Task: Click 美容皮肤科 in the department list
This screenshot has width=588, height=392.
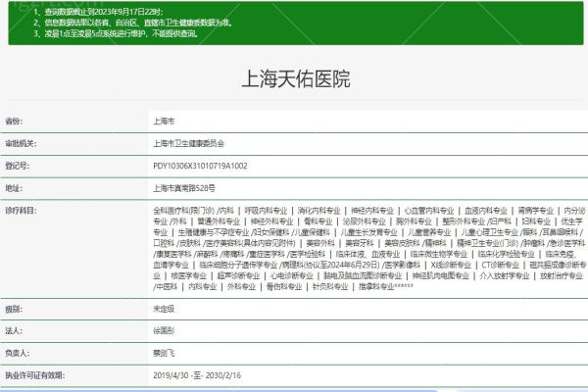Action: pos(402,243)
